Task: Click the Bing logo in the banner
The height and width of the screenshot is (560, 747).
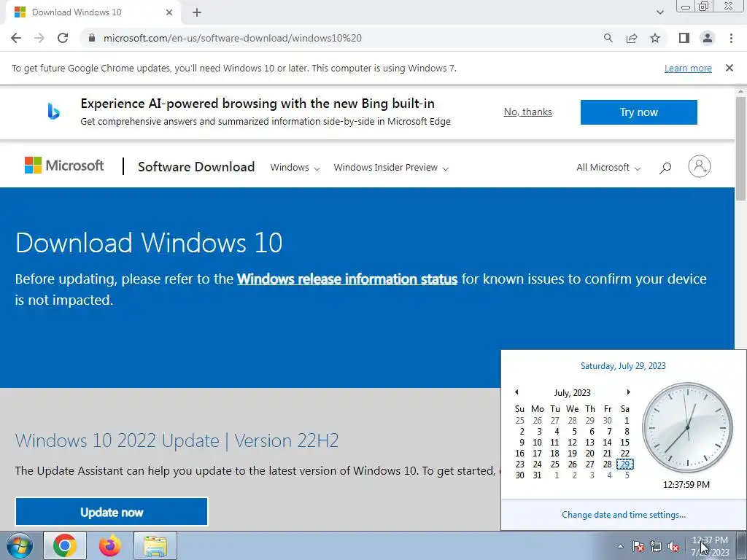Action: click(53, 112)
